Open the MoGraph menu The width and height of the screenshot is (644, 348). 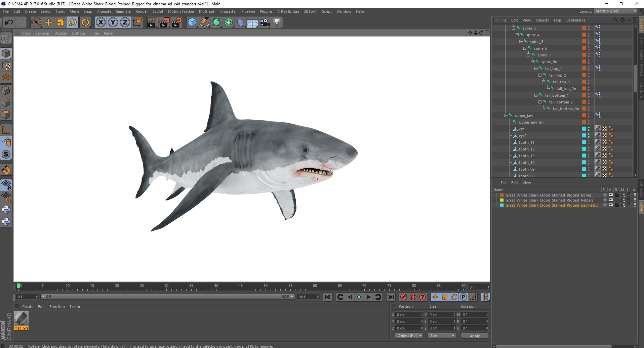pyautogui.click(x=207, y=11)
